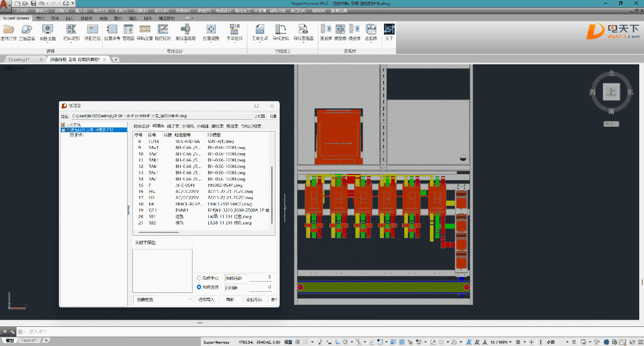The width and height of the screenshot is (644, 346).
Task: Click the 柜体识别 cabinet recognition icon
Action: click(x=70, y=30)
